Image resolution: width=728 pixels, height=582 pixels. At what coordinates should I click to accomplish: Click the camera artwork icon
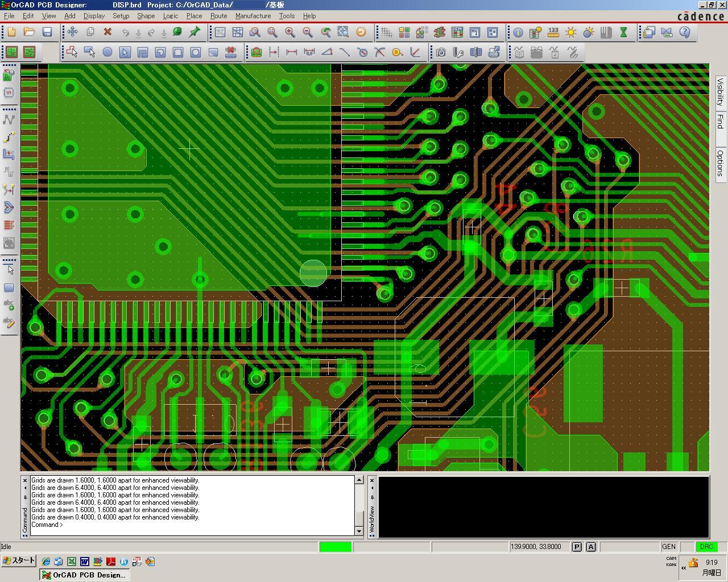click(x=441, y=52)
